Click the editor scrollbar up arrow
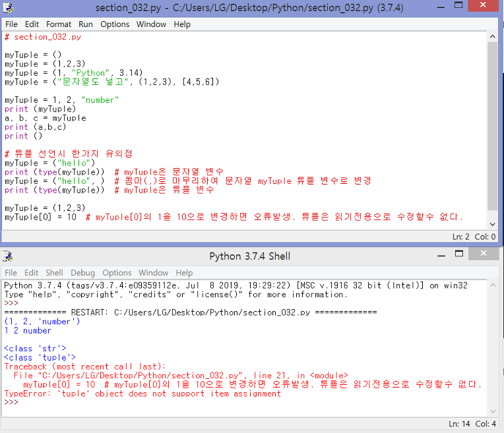Screen dimensions: 504x433 pos(492,37)
